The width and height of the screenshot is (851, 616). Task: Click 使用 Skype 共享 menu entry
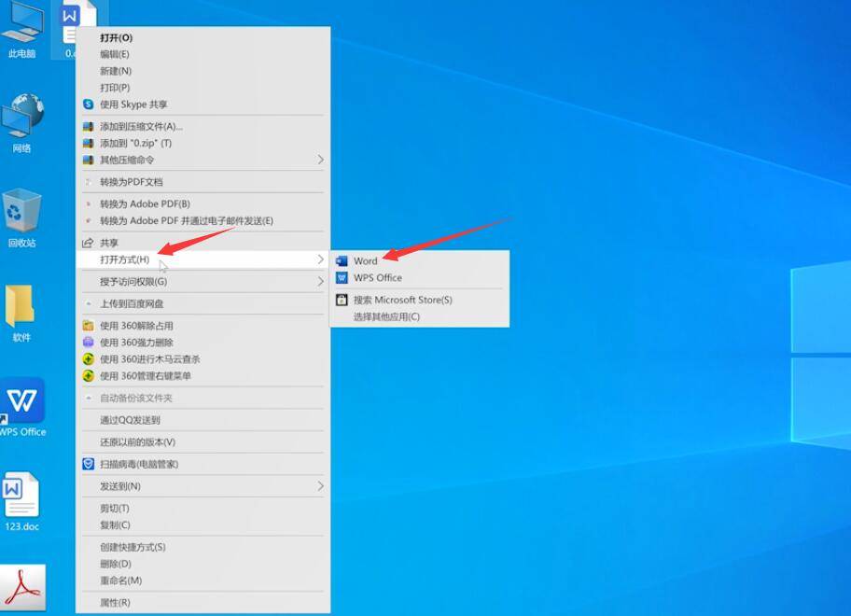coord(133,105)
